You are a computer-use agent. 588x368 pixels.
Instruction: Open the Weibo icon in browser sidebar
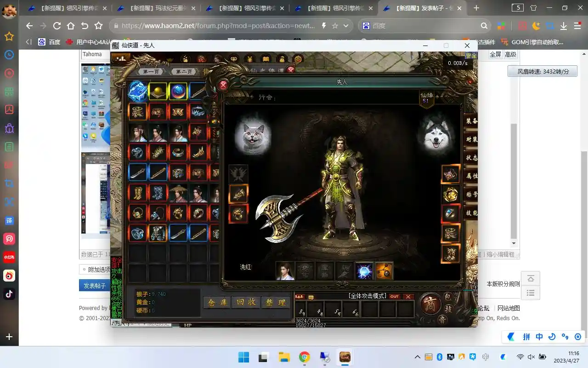(9, 276)
